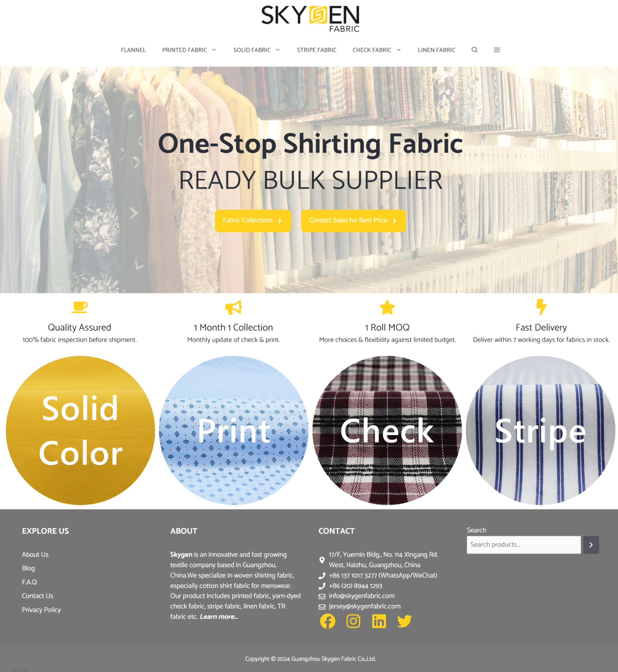Open the hamburger menu icon
This screenshot has height=672, width=618.
tap(497, 50)
